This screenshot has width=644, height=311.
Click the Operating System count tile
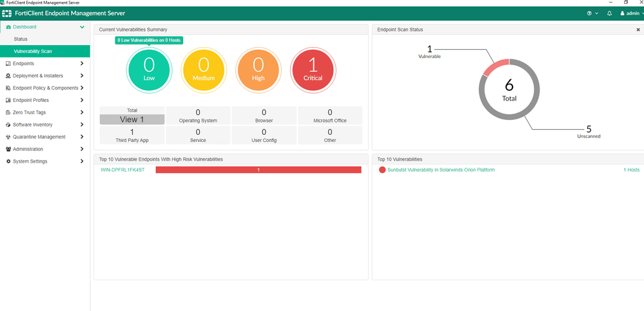pos(198,115)
